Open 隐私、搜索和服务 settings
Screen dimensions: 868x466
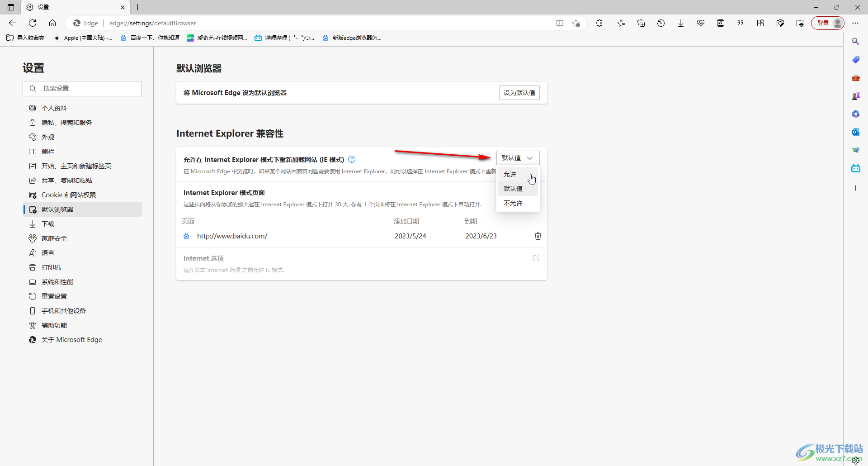[82, 123]
